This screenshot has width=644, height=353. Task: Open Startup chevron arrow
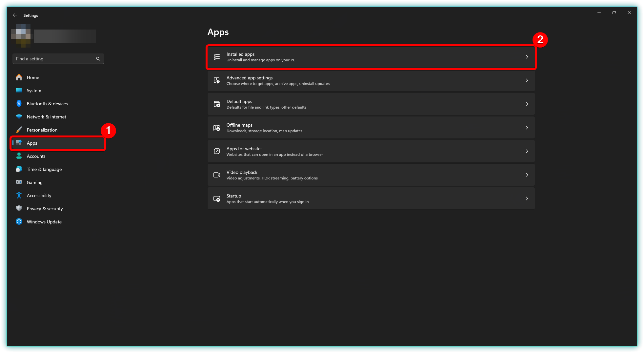(x=527, y=198)
